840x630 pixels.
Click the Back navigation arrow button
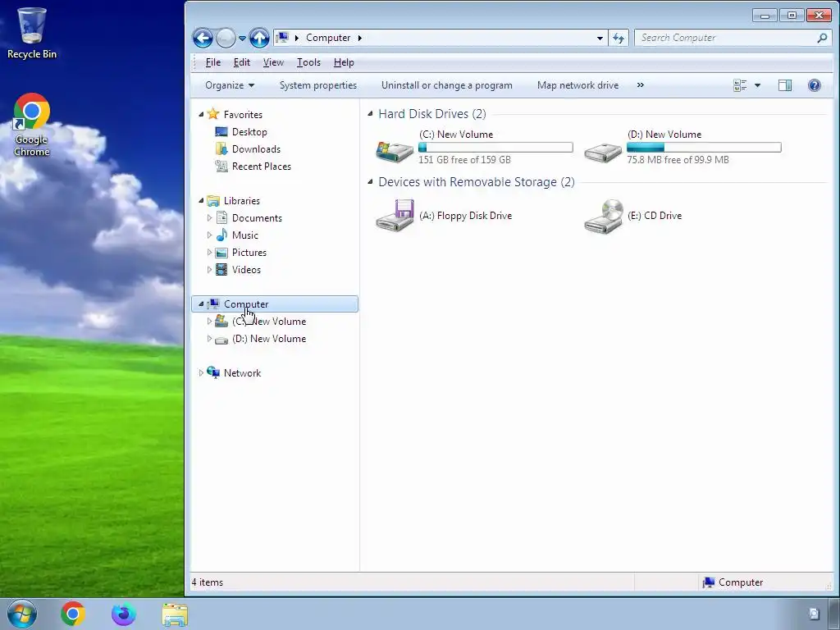pyautogui.click(x=203, y=38)
